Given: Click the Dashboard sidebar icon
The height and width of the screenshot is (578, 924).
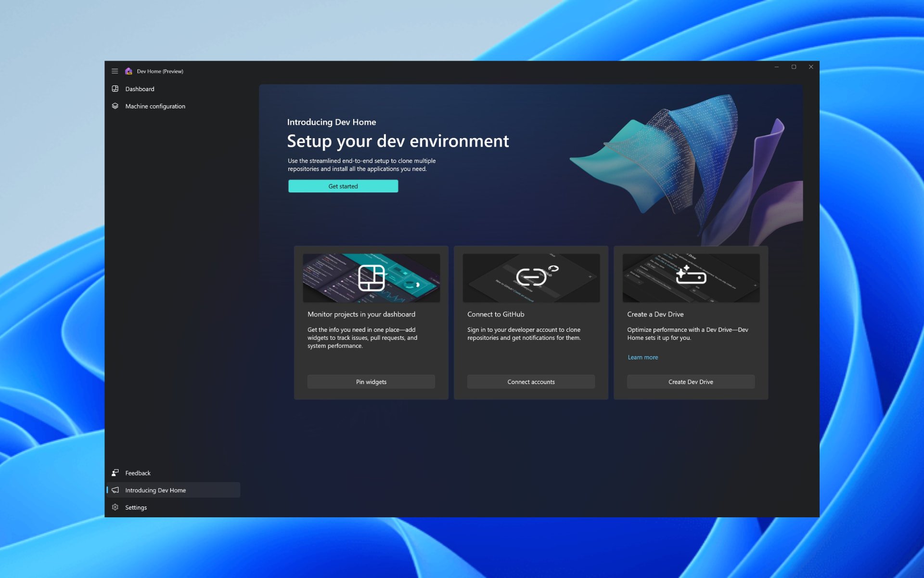Looking at the screenshot, I should coord(115,89).
